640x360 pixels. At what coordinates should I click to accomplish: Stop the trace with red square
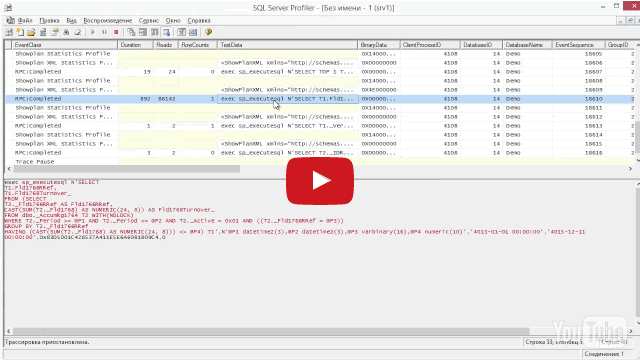116,32
